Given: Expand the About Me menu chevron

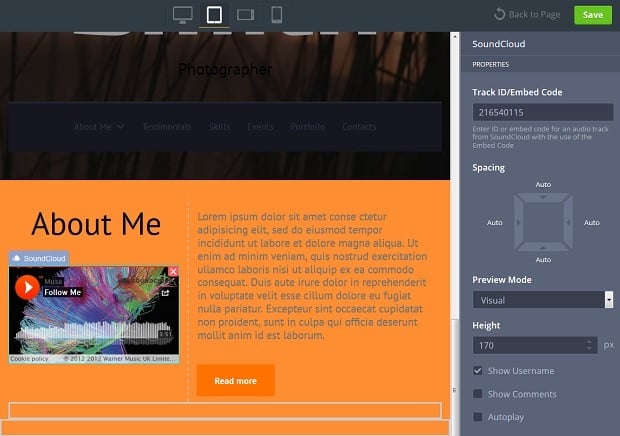Looking at the screenshot, I should pyautogui.click(x=121, y=127).
